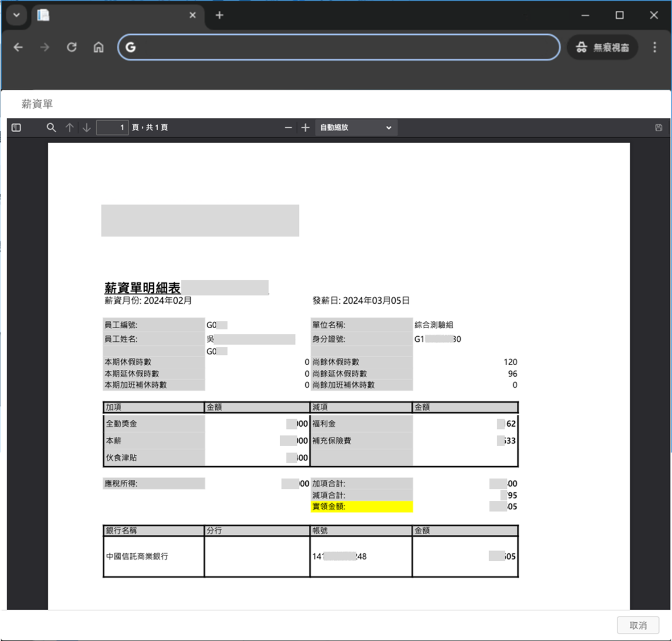Expand the tab search dropdown arrow
This screenshot has height=641, width=672.
tap(17, 15)
